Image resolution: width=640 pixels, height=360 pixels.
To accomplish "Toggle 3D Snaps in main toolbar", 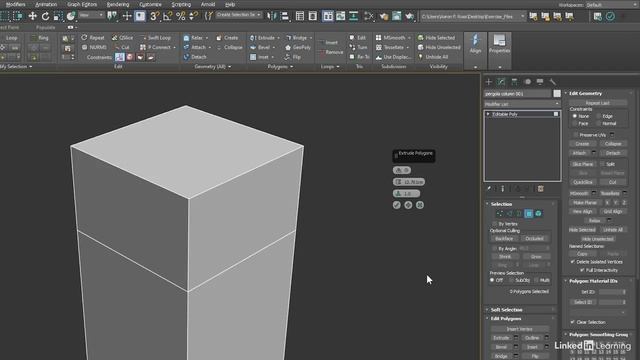I will coord(154,16).
